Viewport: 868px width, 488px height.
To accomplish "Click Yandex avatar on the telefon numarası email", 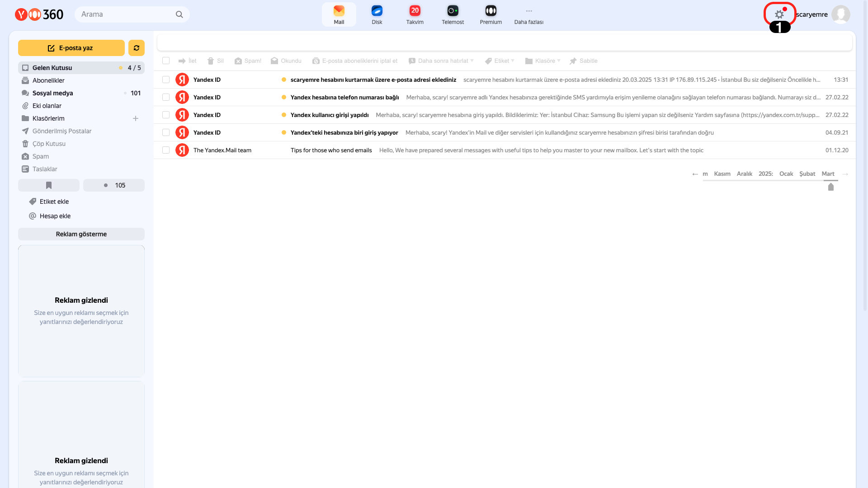I will (x=182, y=97).
